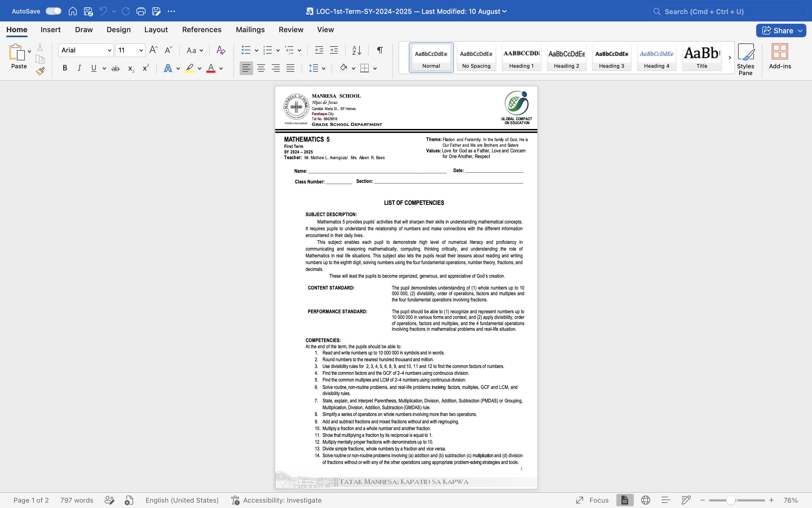Switch to the Layout tab
Viewport: 812px width, 508px height.
(156, 30)
